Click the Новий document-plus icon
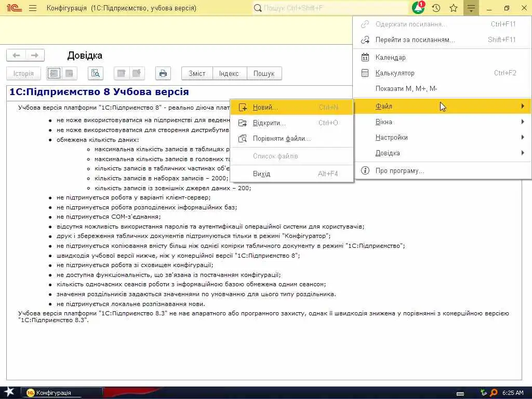Image resolution: width=532 pixels, height=399 pixels. [243, 107]
